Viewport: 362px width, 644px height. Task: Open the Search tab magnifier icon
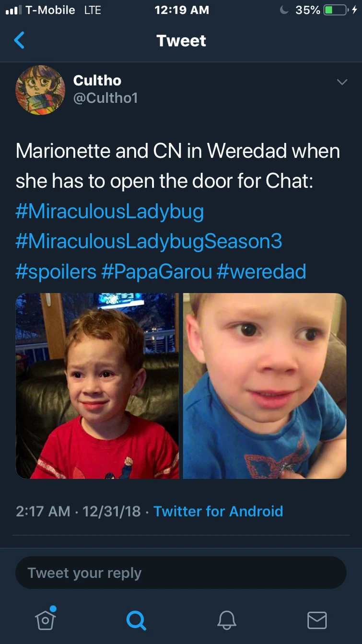[x=136, y=620]
